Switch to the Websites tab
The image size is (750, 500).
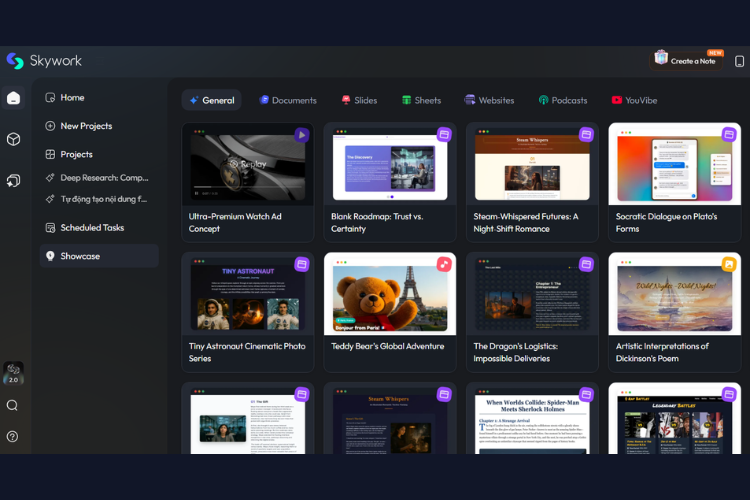pos(489,100)
